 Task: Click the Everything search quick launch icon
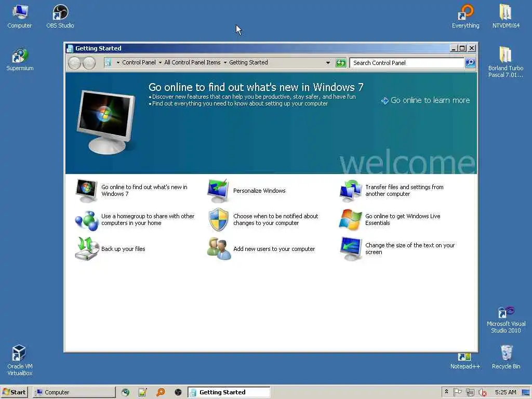pos(161,392)
